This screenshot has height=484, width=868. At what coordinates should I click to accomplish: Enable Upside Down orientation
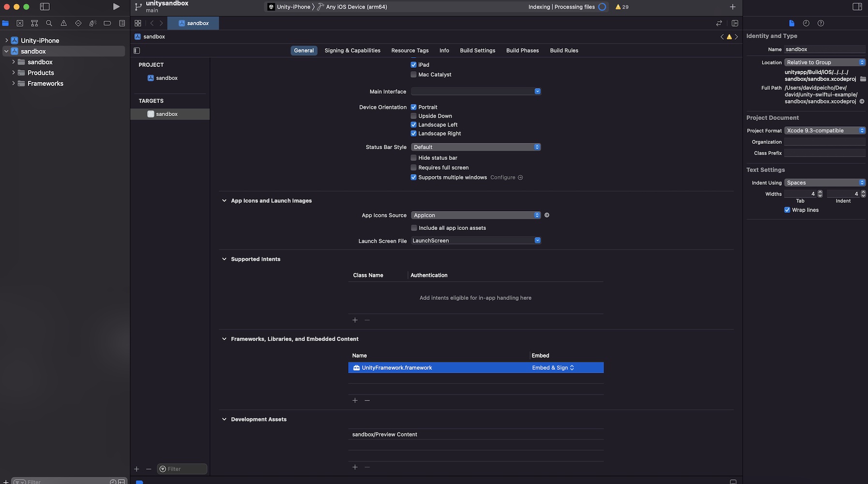pos(413,116)
